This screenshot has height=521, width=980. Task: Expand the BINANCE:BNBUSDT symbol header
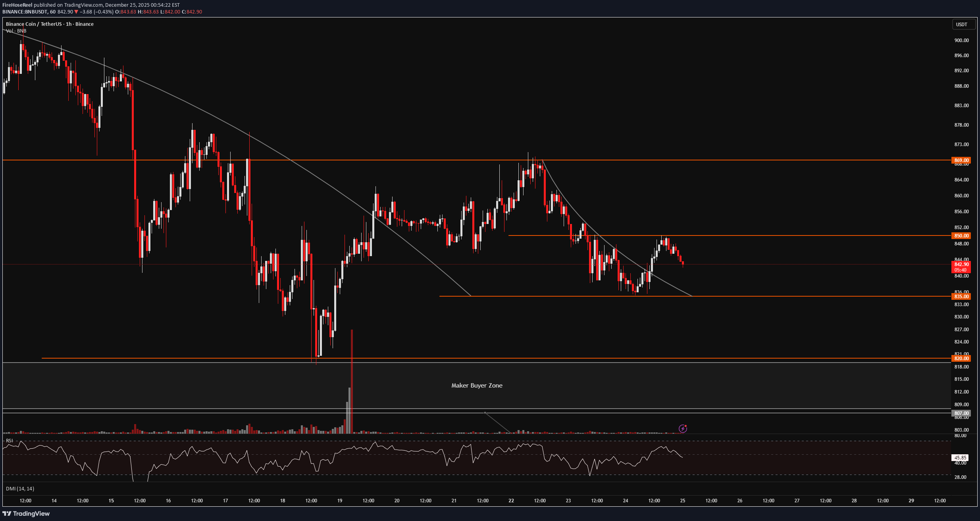[x=25, y=12]
